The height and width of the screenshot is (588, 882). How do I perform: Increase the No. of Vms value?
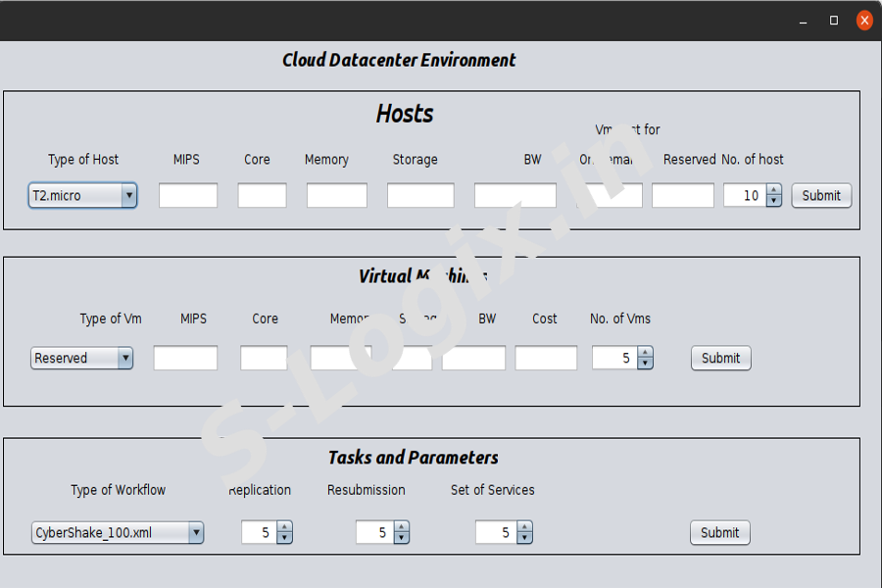coord(645,353)
